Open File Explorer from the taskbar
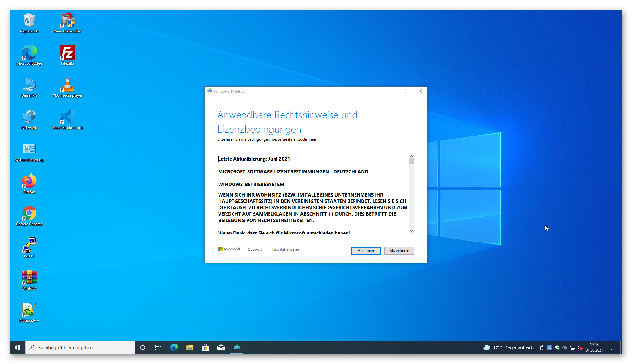632x364 pixels. [x=190, y=347]
